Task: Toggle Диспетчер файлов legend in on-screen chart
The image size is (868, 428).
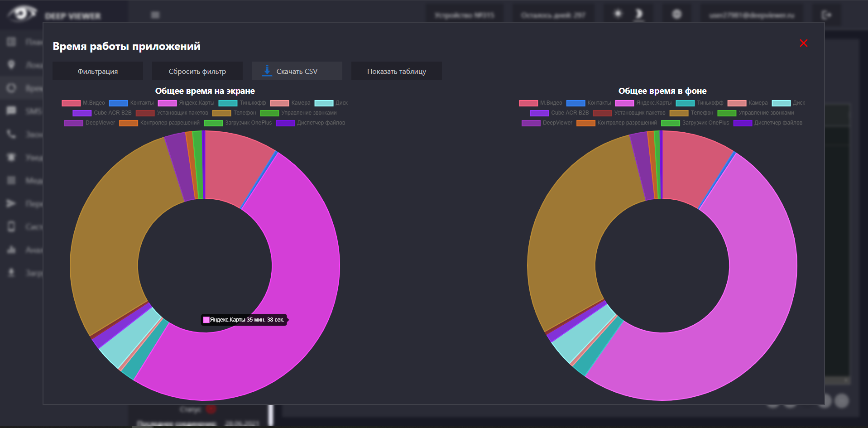Action: click(310, 123)
